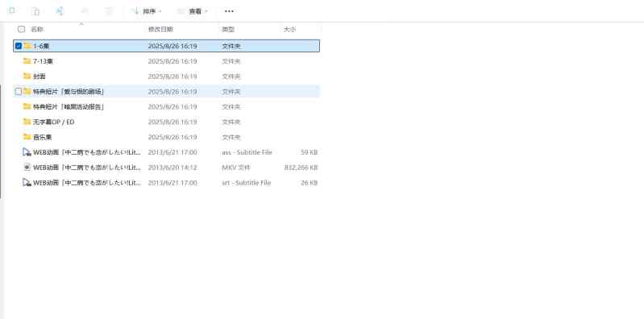Image resolution: width=644 pixels, height=319 pixels.
Task: Select the 特典短片 folder name ending in 活动报告
Action: pyautogui.click(x=69, y=107)
